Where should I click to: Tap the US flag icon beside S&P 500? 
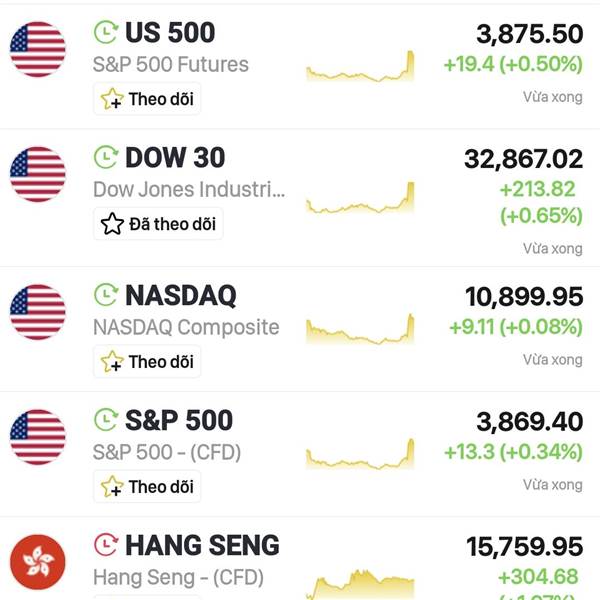(38, 437)
